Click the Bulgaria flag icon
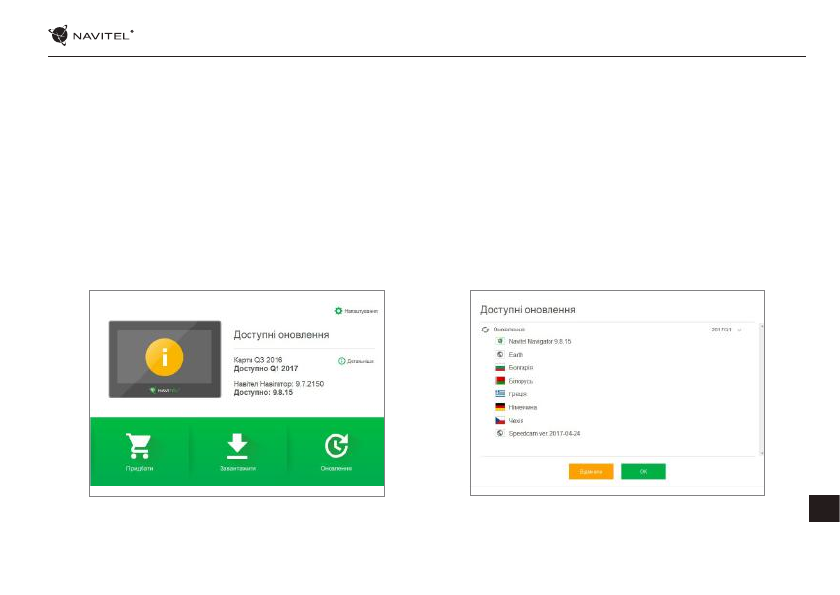The image size is (840, 595). pos(500,368)
